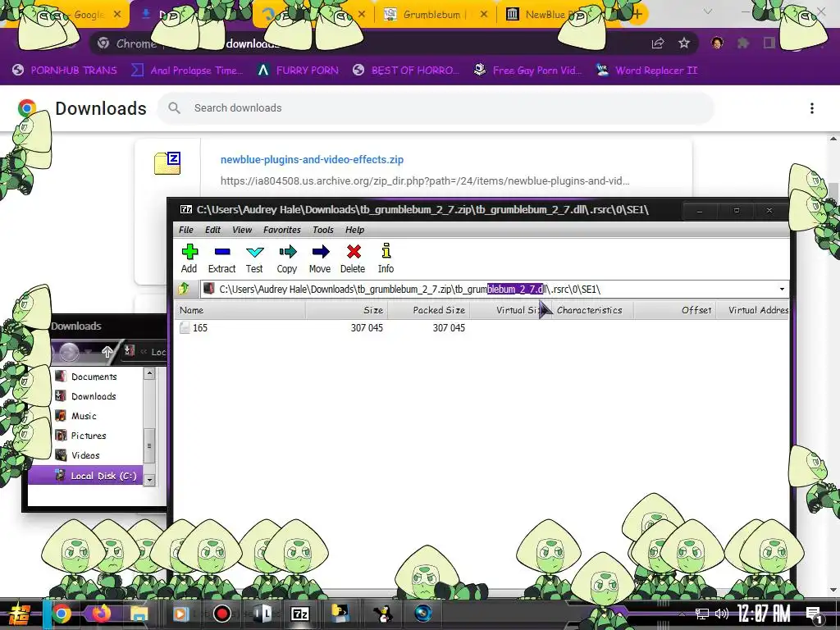The width and height of the screenshot is (840, 630).
Task: Sort by the Name column header
Action: coord(240,310)
